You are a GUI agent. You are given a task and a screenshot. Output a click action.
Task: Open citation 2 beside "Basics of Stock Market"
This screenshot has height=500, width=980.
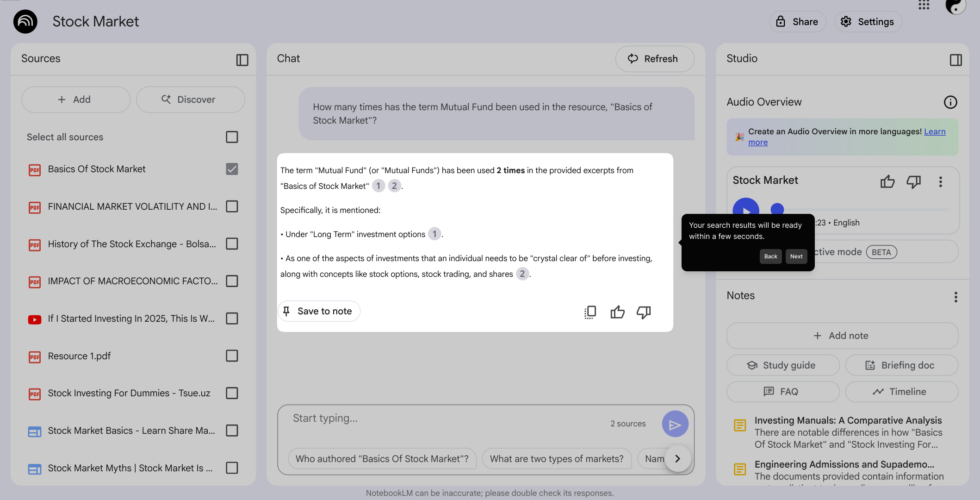pos(394,186)
